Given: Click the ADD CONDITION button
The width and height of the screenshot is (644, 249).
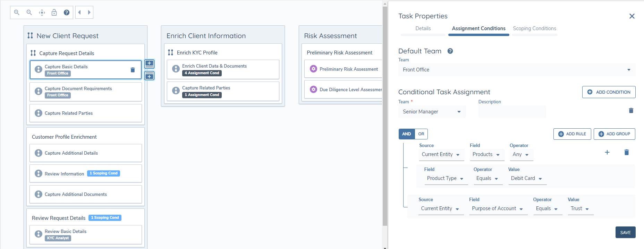Looking at the screenshot, I should 609,92.
